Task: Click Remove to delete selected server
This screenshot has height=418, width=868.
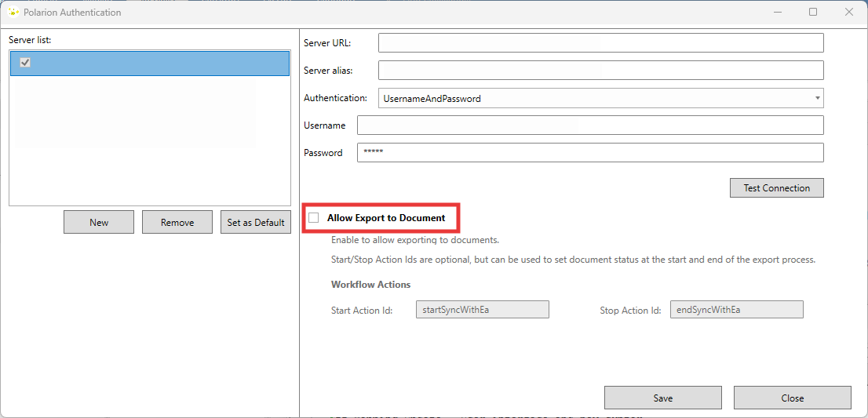Action: pyautogui.click(x=177, y=222)
